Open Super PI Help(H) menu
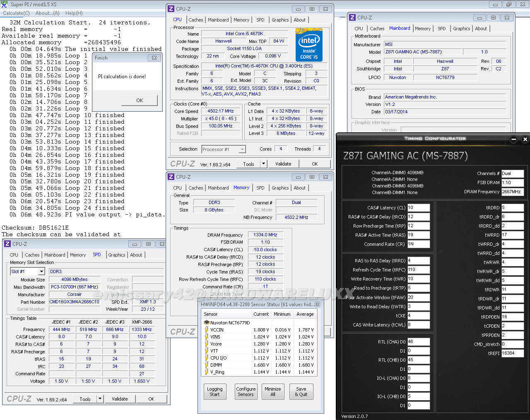The width and height of the screenshot is (530, 420). pos(74,13)
